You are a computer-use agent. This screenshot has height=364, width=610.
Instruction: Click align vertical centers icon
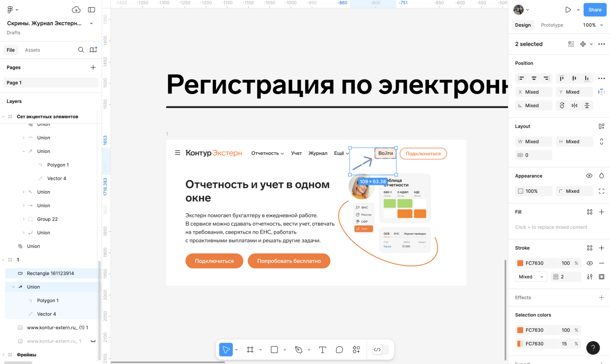[574, 78]
